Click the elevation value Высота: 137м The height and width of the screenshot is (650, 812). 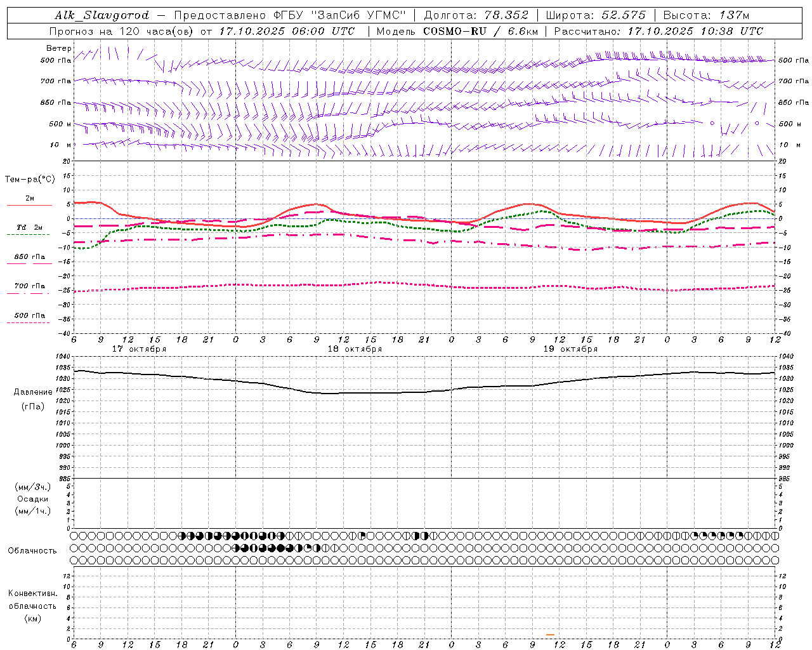pos(706,15)
